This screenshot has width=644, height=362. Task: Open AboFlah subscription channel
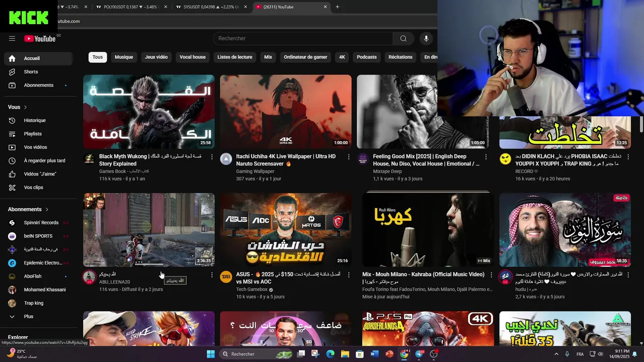point(38,277)
